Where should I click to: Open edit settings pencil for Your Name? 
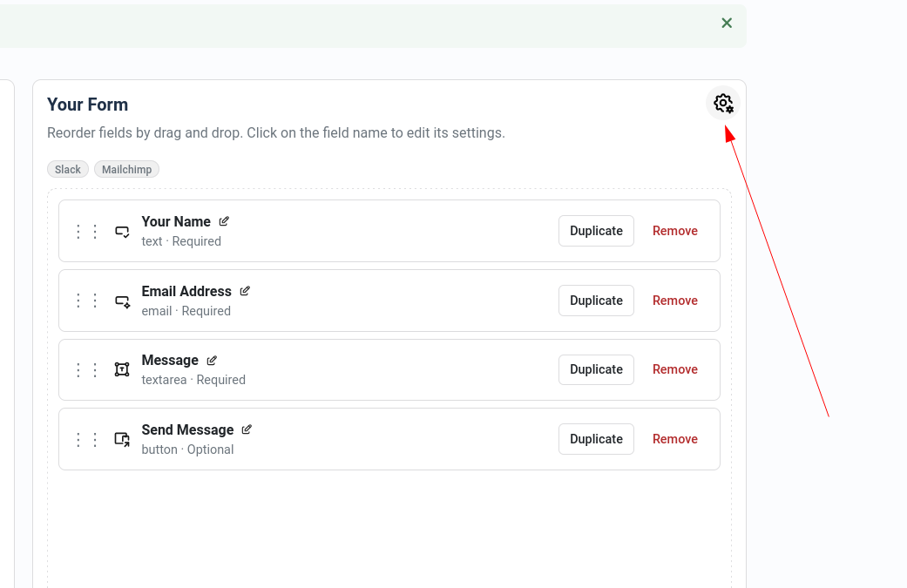pos(224,220)
